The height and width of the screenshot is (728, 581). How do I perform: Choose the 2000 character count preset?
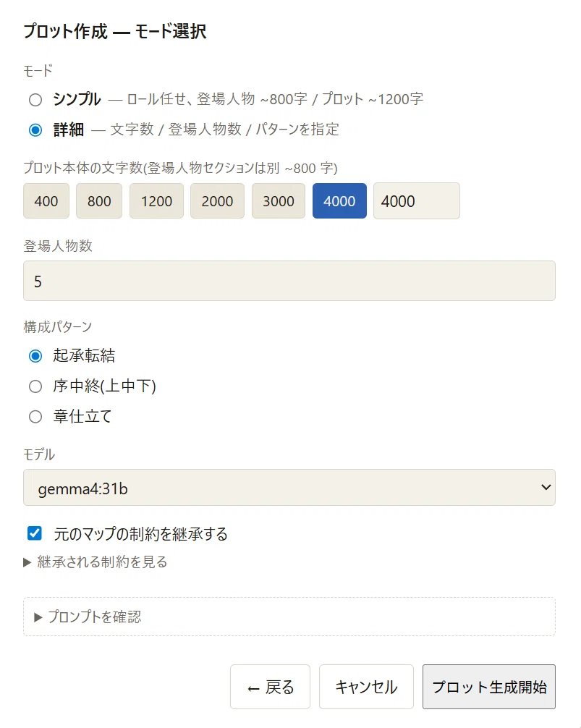tap(217, 200)
